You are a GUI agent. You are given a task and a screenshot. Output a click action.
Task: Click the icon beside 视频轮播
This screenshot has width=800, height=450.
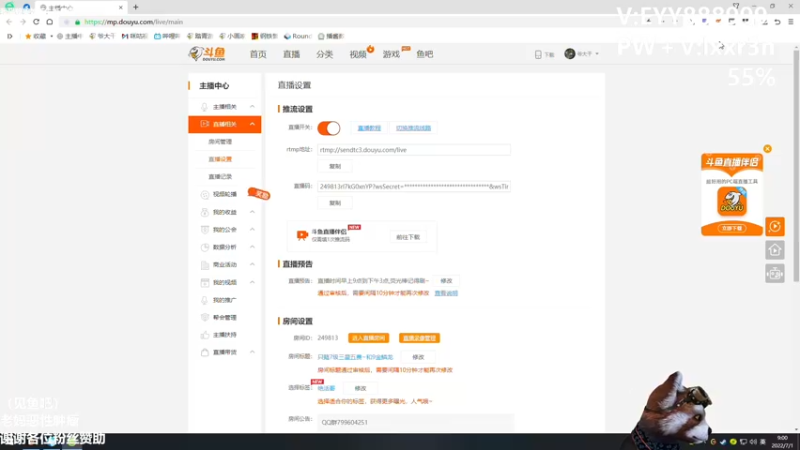(x=205, y=194)
